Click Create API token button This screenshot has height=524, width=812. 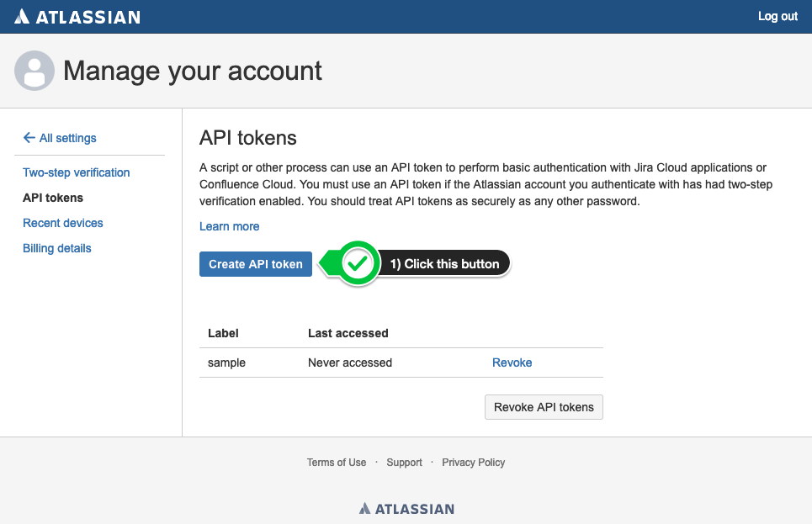coord(256,264)
